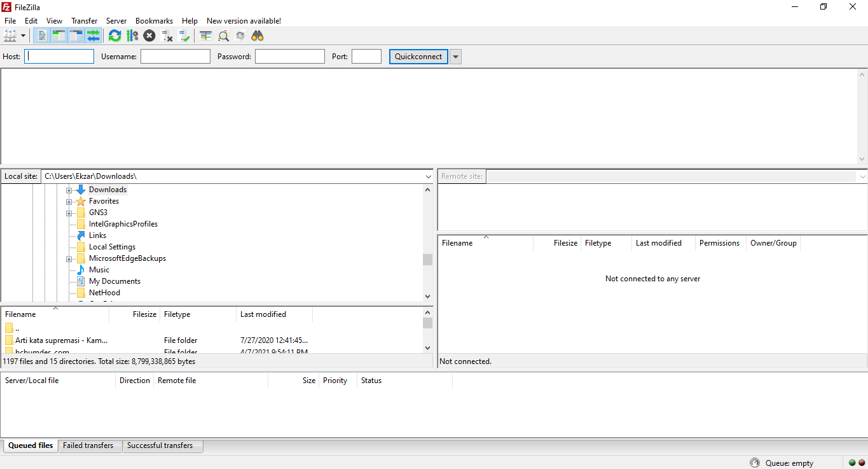Select the GNS3 folder in tree
The height and width of the screenshot is (469, 868).
click(x=98, y=213)
